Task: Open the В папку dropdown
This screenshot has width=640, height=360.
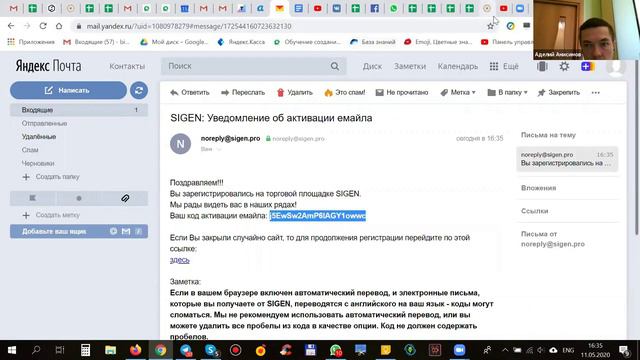Action: pyautogui.click(x=507, y=93)
